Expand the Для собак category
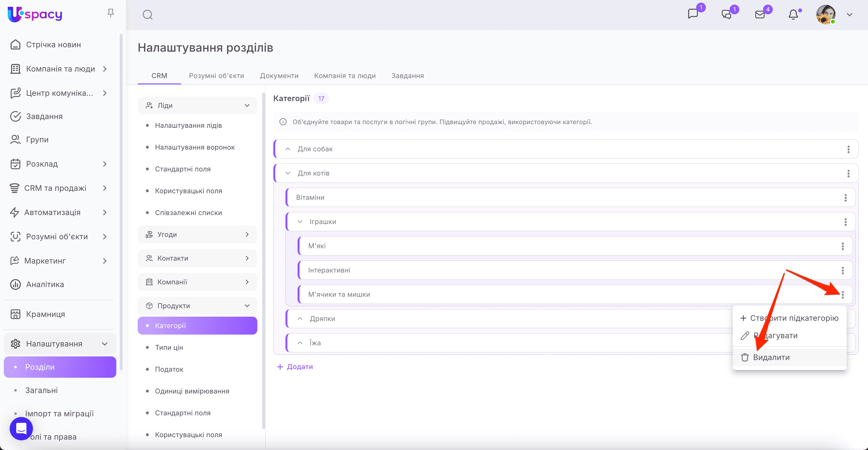Image resolution: width=868 pixels, height=450 pixels. [x=288, y=149]
